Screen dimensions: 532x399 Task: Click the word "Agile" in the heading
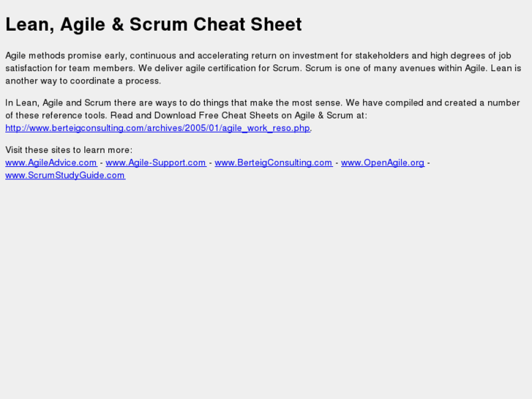(x=83, y=25)
